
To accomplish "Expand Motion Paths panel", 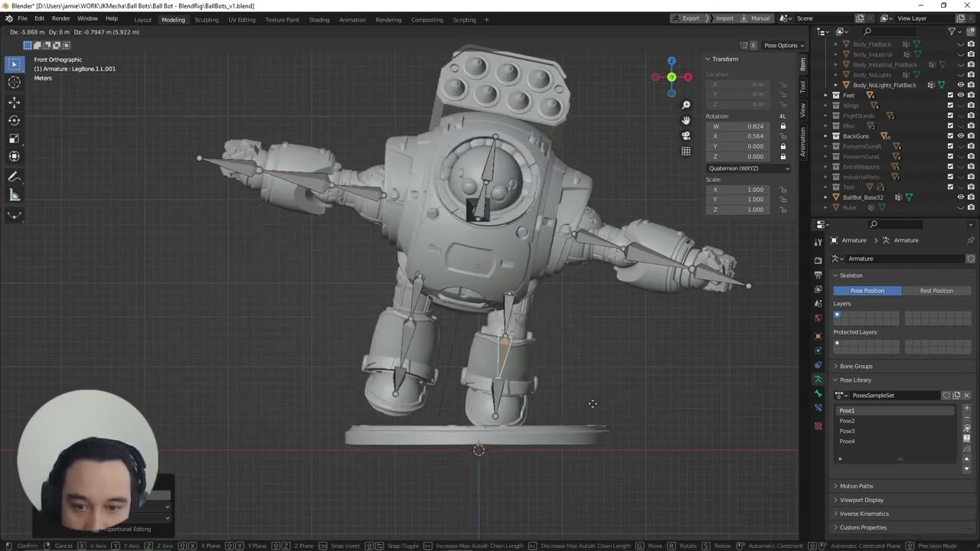I will point(856,486).
